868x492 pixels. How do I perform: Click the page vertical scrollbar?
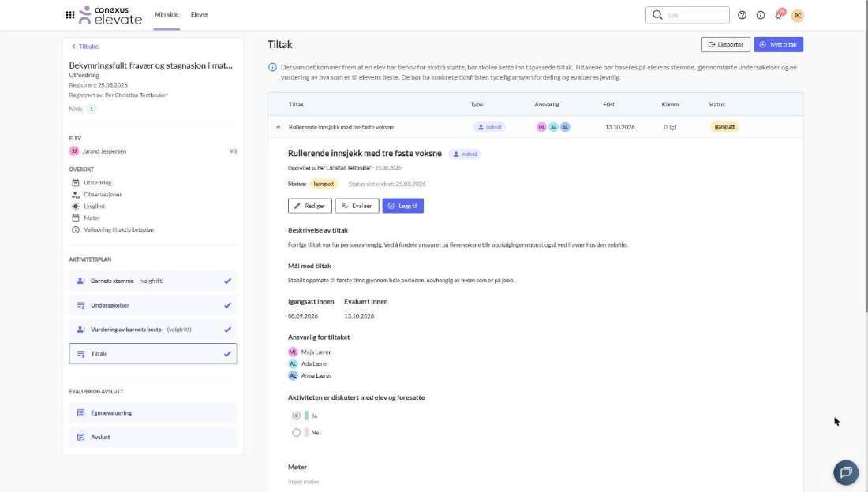(x=865, y=155)
